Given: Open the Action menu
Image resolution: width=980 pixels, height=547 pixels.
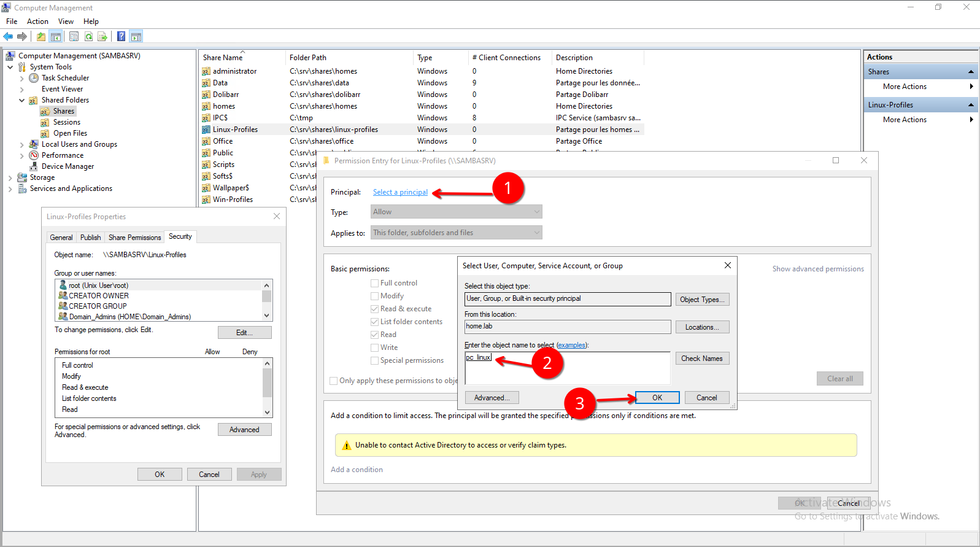Looking at the screenshot, I should 37,21.
